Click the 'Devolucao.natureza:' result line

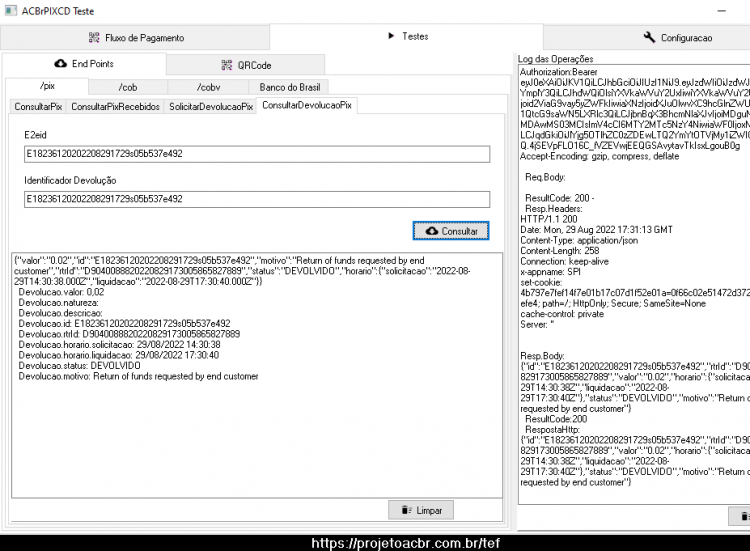click(x=58, y=303)
